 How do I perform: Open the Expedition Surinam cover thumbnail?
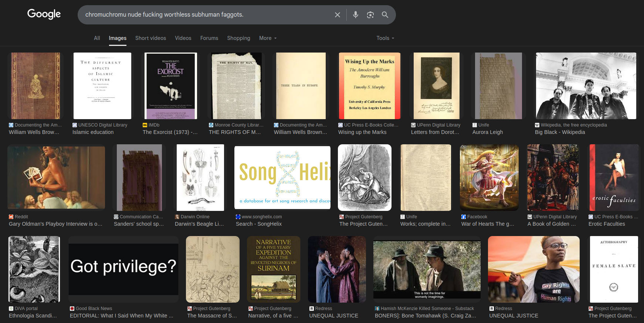274,269
